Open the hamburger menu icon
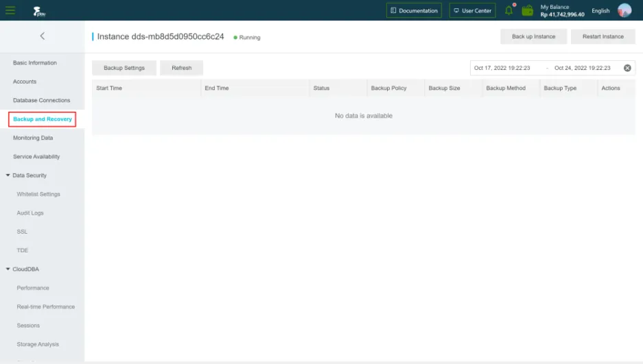Viewport: 643px width, 364px height. 10,10
